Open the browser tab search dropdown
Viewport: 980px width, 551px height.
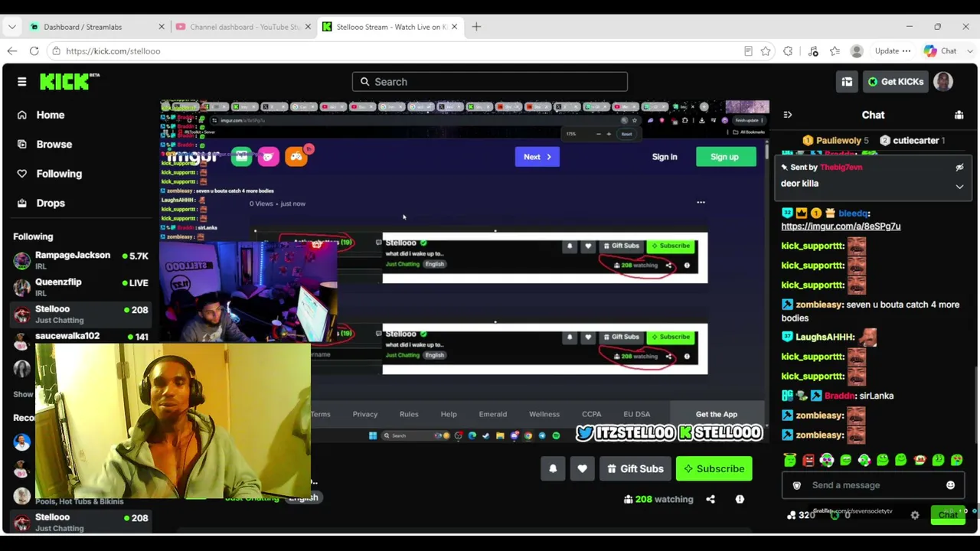(x=11, y=27)
